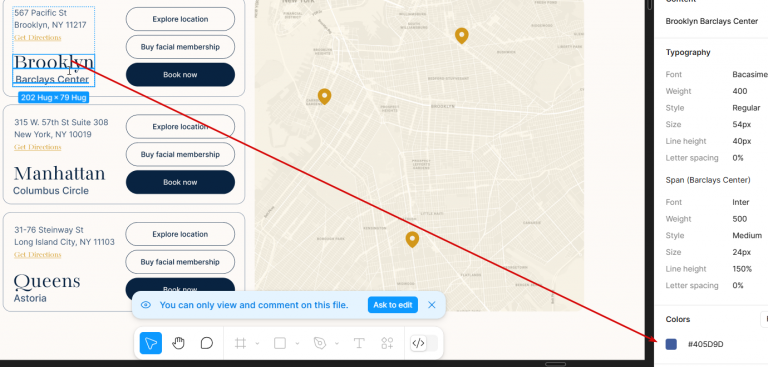Select the Frame tool
Image resolution: width=768 pixels, height=367 pixels.
pos(240,343)
